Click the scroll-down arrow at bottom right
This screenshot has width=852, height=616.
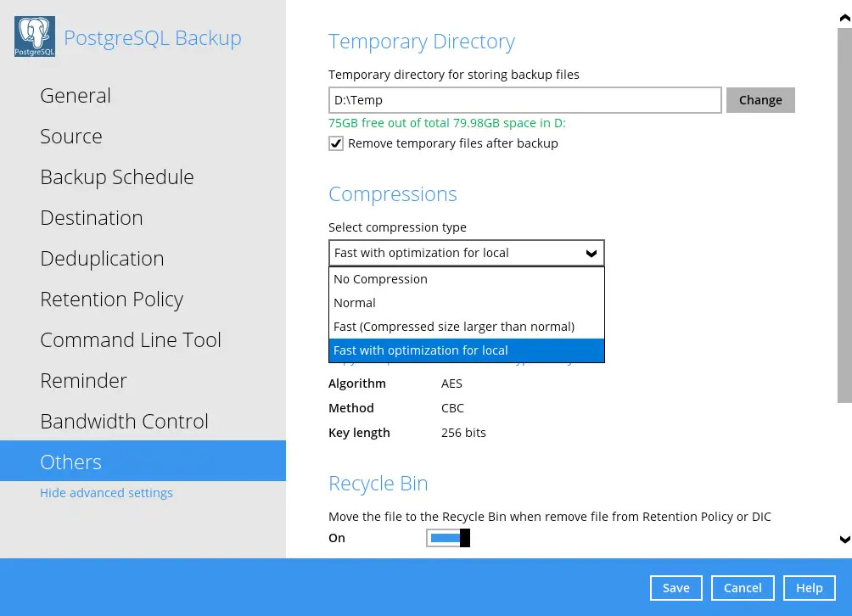[844, 539]
